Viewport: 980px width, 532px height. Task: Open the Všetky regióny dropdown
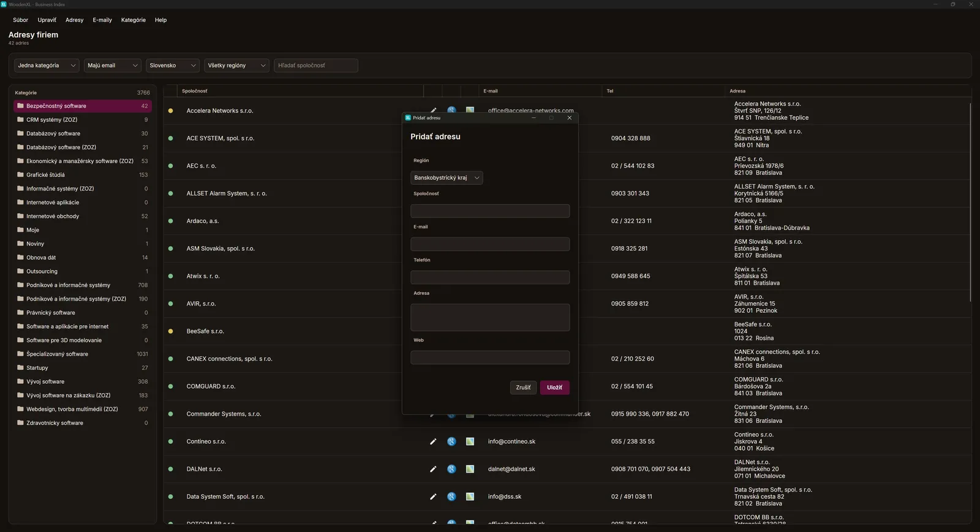pos(236,66)
